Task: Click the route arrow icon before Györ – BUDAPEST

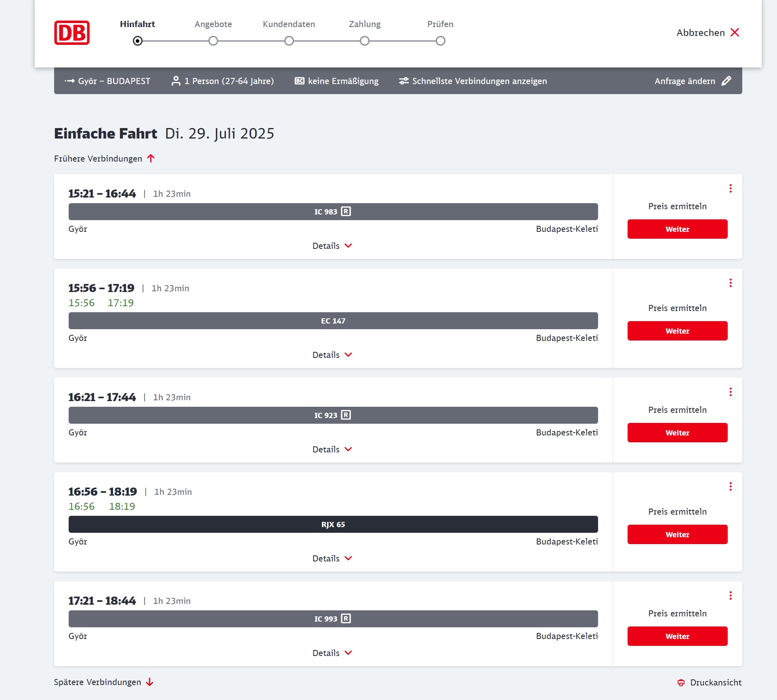Action: [x=69, y=81]
